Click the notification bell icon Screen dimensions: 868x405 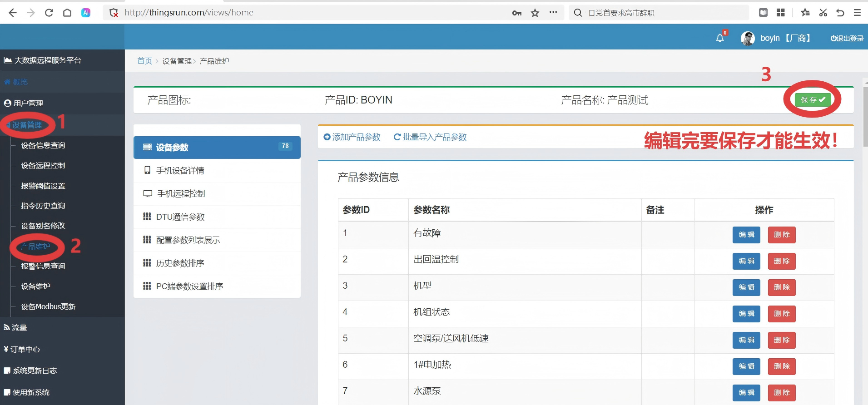720,39
